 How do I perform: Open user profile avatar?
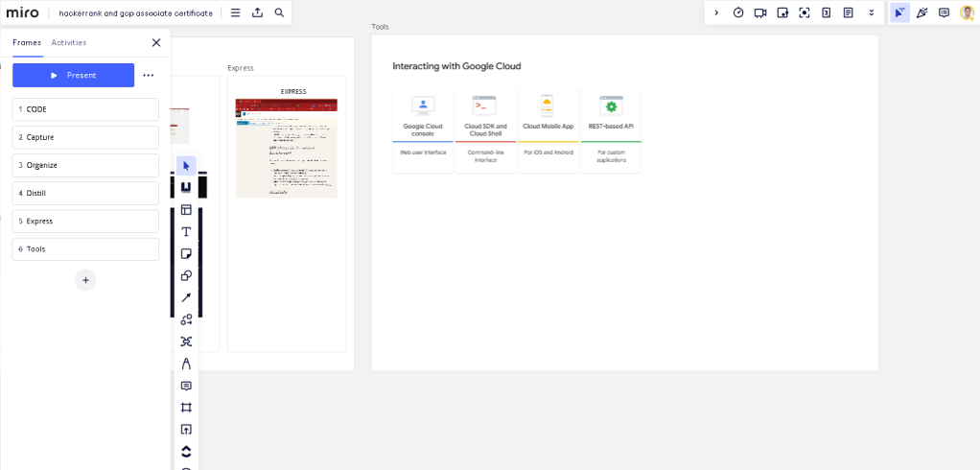point(967,12)
